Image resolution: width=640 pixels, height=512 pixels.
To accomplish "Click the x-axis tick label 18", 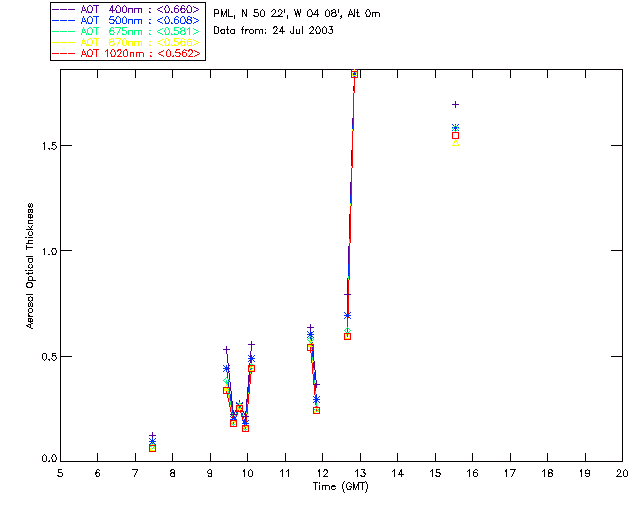I will [547, 473].
